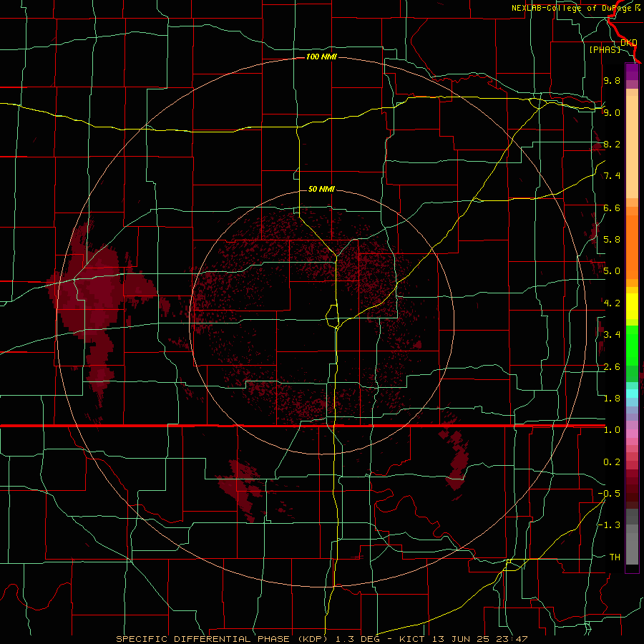
Task: Click the yellow swatch on the color bar
Action: pyautogui.click(x=632, y=306)
